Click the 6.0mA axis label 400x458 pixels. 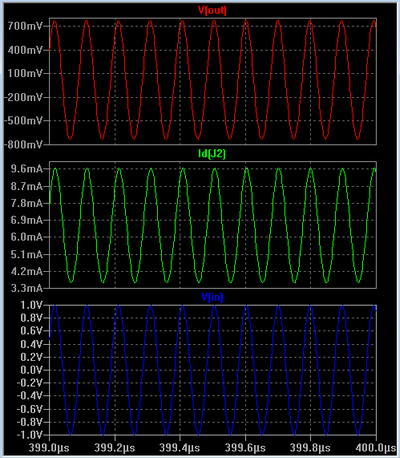click(27, 237)
